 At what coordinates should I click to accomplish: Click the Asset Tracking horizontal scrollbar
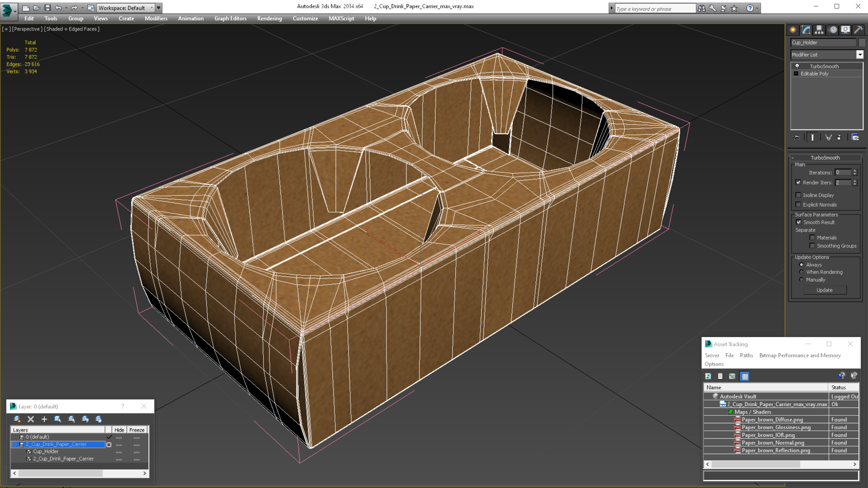click(x=781, y=464)
